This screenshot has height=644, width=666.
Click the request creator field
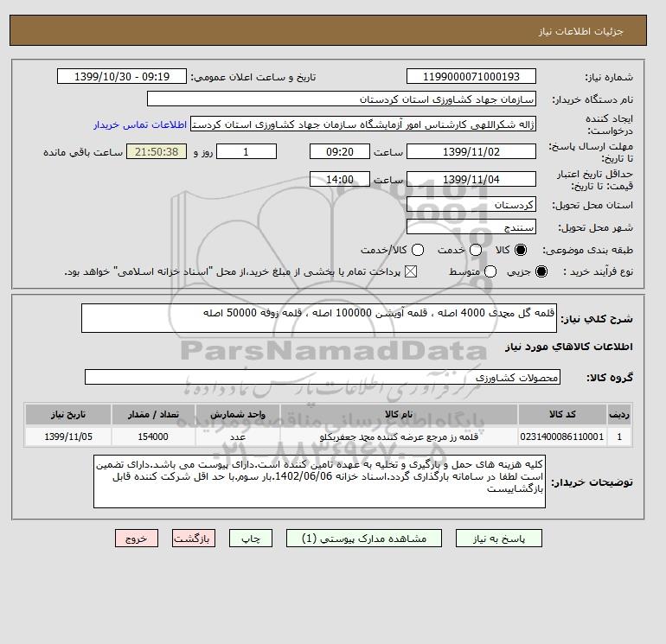[363, 124]
